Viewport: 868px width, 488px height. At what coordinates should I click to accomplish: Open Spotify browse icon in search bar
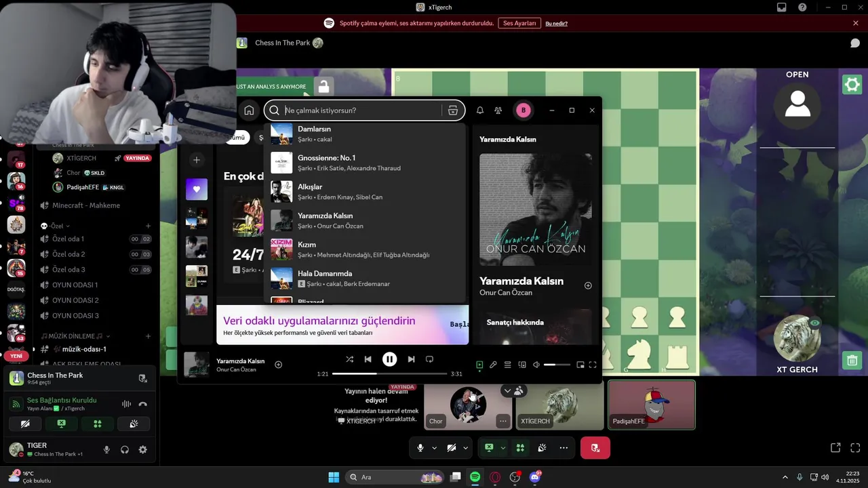(x=453, y=110)
